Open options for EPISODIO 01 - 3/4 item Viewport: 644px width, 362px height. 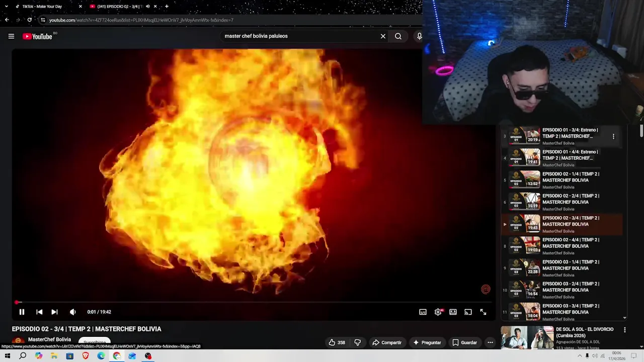pos(613,136)
